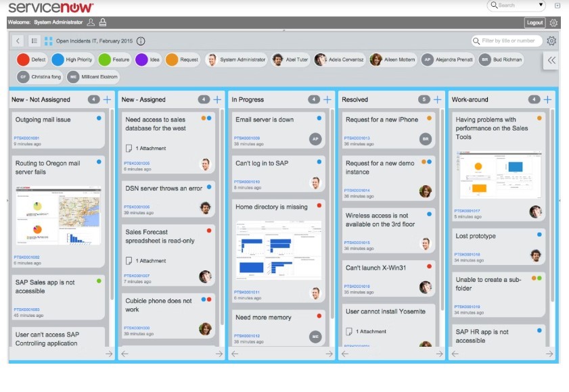Image resolution: width=569 pixels, height=392 pixels.
Task: Open the board info icon next to the title
Action: 141,40
